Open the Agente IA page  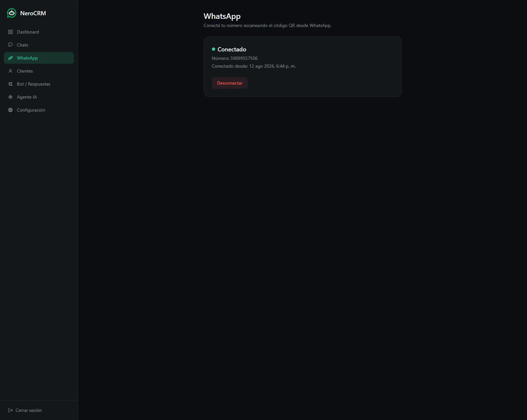pos(39,97)
